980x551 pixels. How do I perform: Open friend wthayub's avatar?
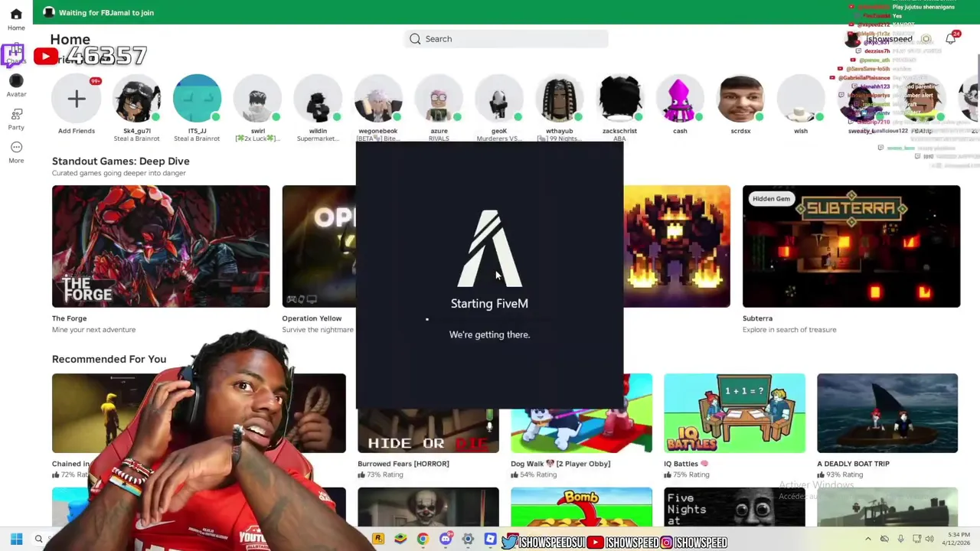[x=560, y=99]
